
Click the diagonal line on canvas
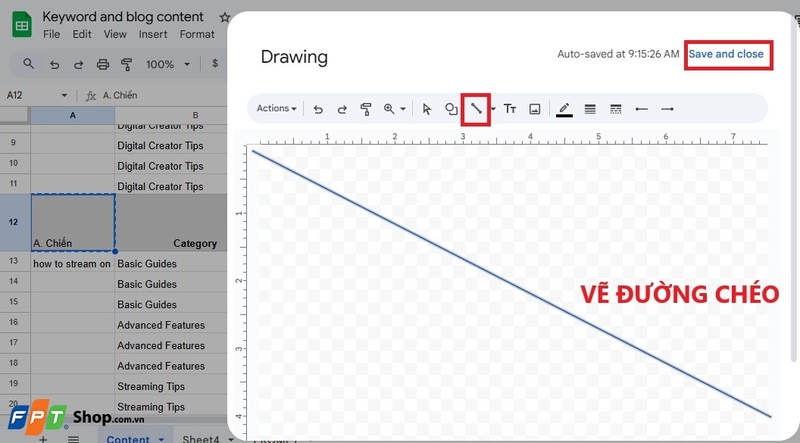tap(511, 284)
